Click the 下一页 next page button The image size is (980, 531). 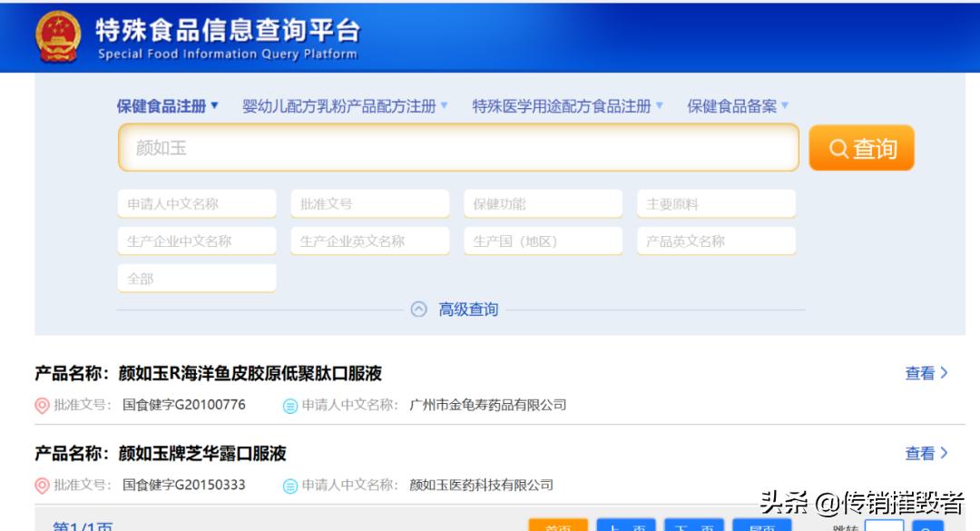[x=693, y=526]
